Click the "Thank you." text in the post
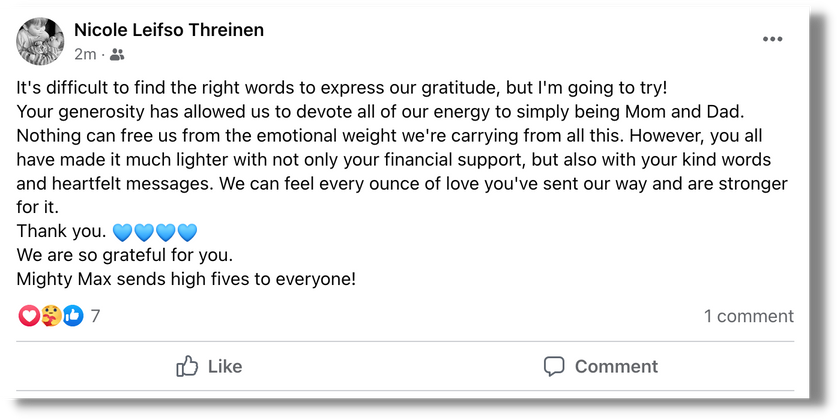 point(62,231)
